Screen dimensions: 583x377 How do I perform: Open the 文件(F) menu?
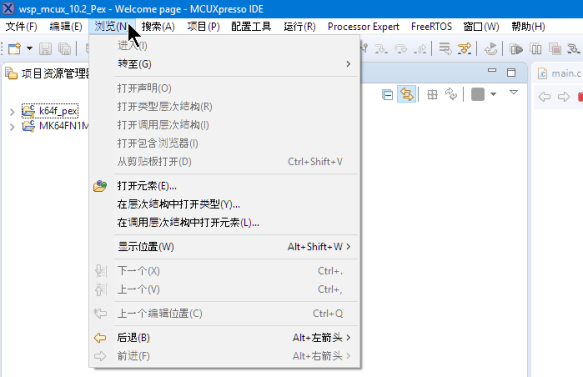(21, 27)
